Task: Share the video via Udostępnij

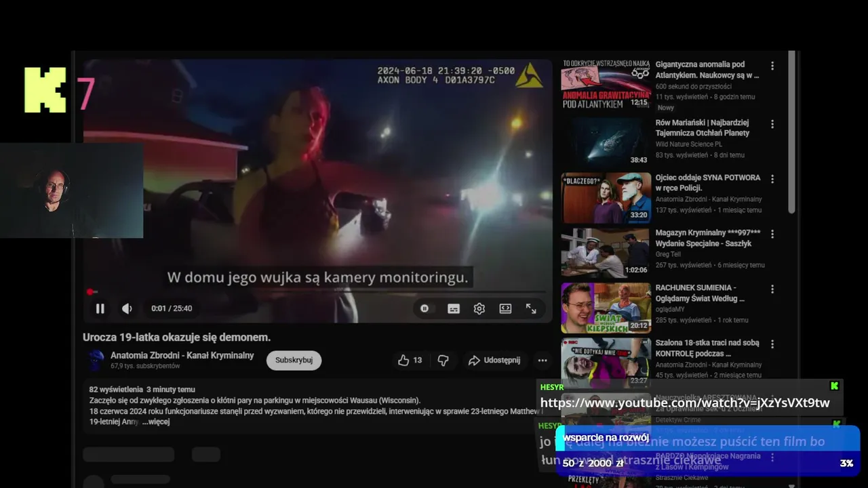Action: tap(494, 361)
